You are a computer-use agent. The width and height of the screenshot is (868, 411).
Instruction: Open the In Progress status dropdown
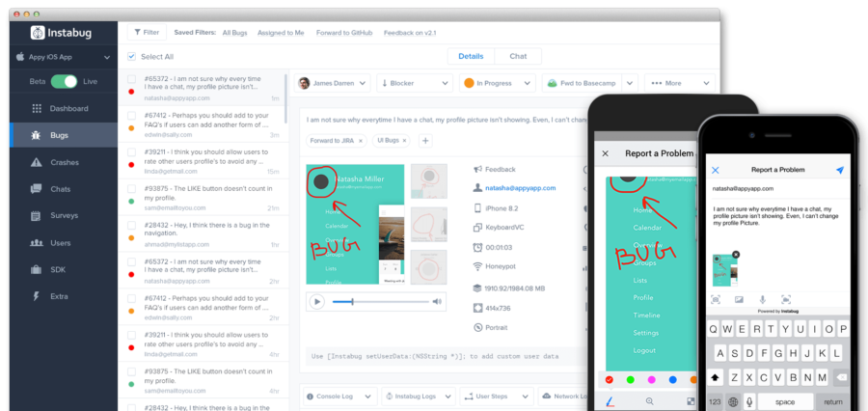(498, 83)
